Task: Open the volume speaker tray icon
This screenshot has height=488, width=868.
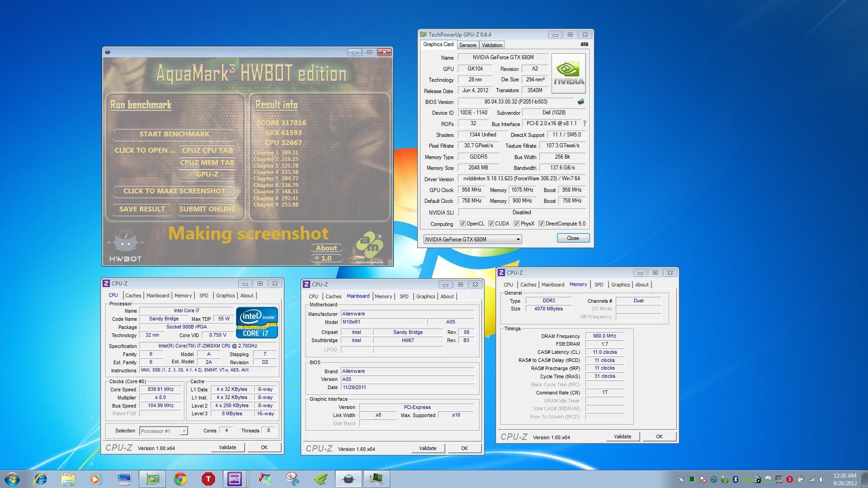Action: (822, 479)
